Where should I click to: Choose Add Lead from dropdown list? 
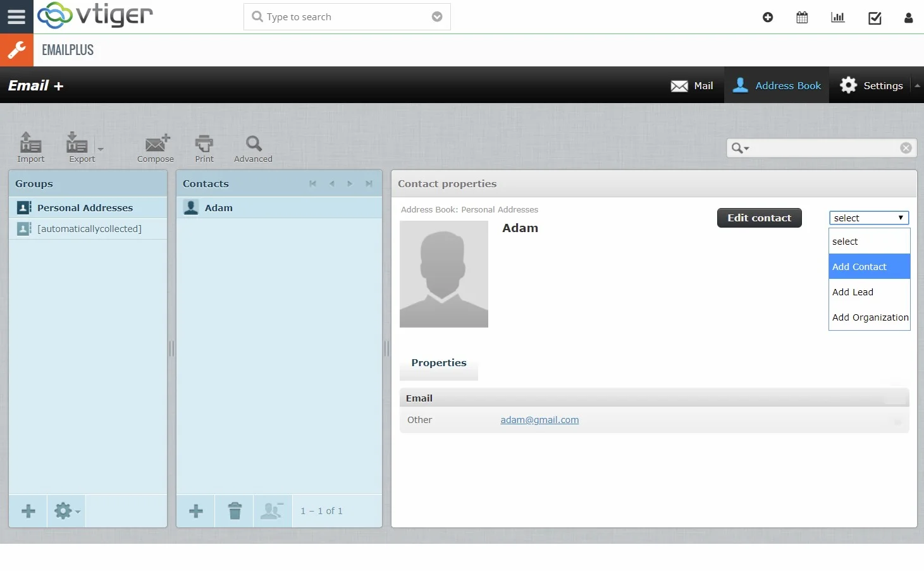click(x=853, y=292)
